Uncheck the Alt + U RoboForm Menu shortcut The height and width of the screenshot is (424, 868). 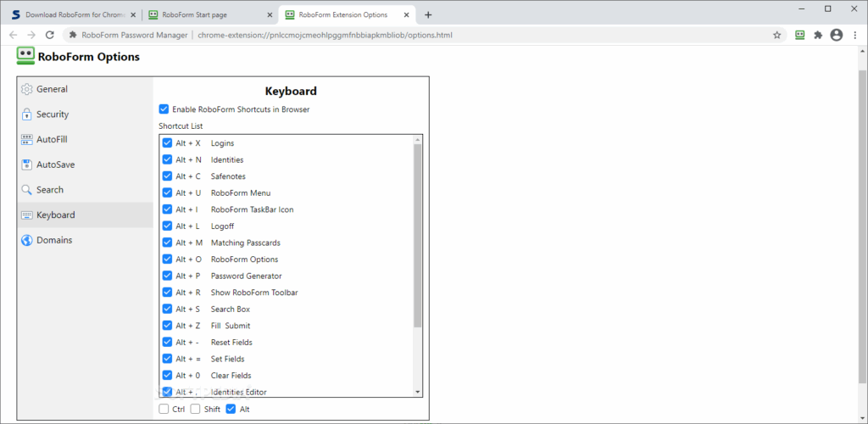[167, 192]
